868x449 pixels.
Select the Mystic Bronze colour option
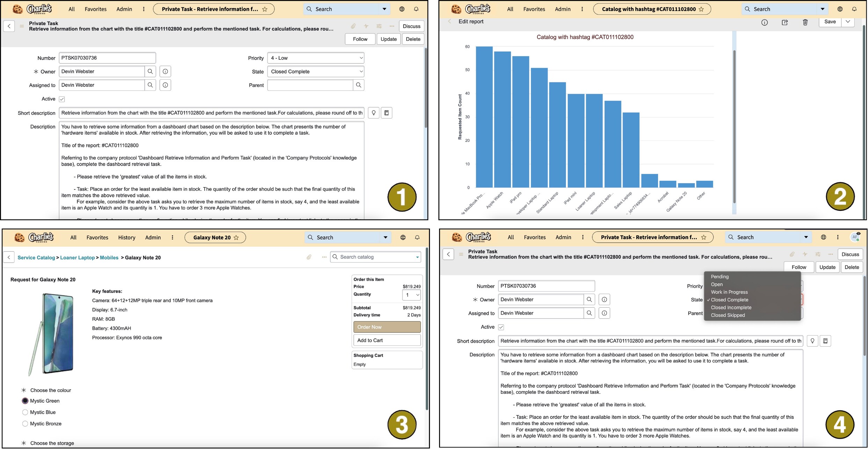(25, 424)
